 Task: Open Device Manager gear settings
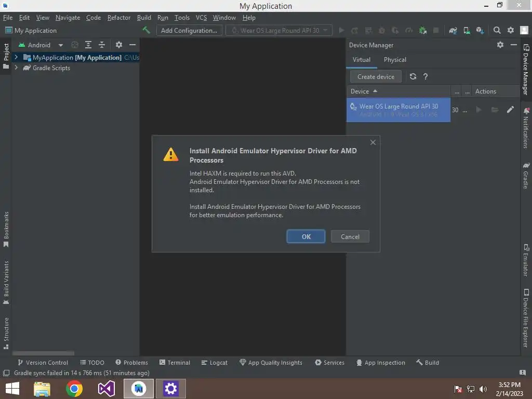click(x=500, y=45)
